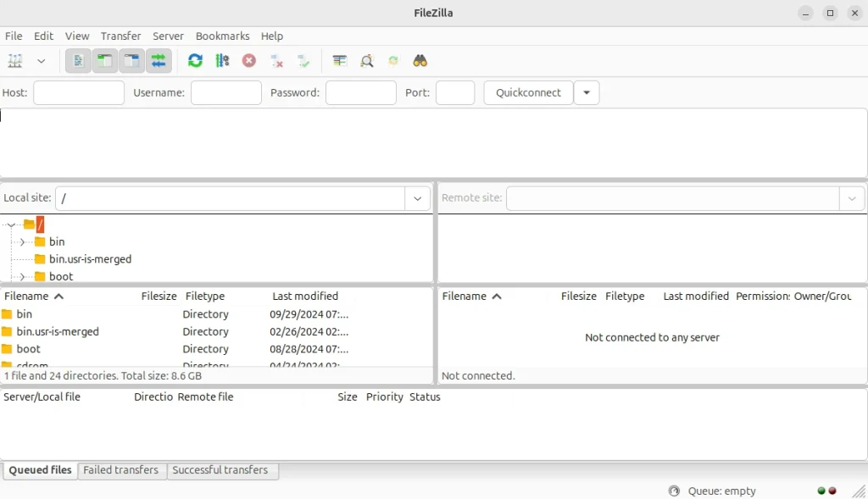Click the Host input field
The height and width of the screenshot is (499, 868).
(79, 93)
